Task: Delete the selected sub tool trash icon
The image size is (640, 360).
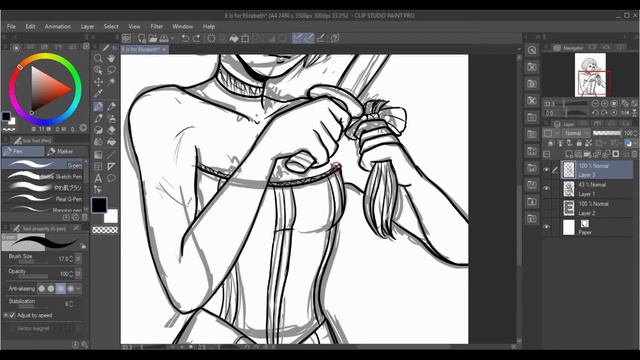Action: point(85,218)
